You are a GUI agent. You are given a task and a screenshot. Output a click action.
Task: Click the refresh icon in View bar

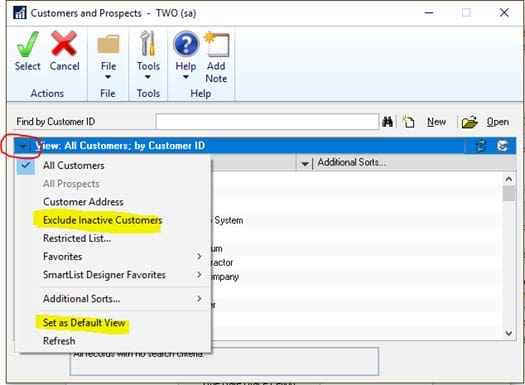click(481, 146)
